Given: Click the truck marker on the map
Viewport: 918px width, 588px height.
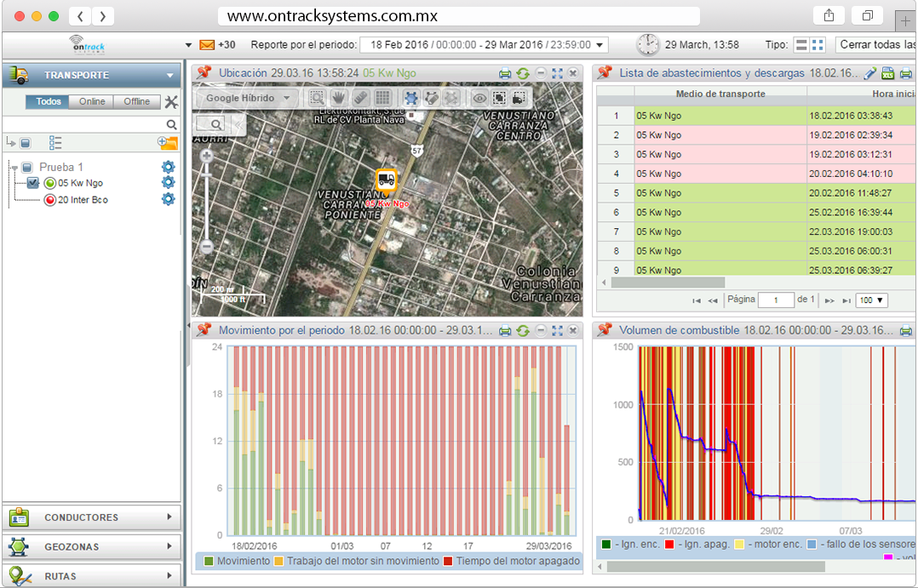Looking at the screenshot, I should [x=387, y=180].
